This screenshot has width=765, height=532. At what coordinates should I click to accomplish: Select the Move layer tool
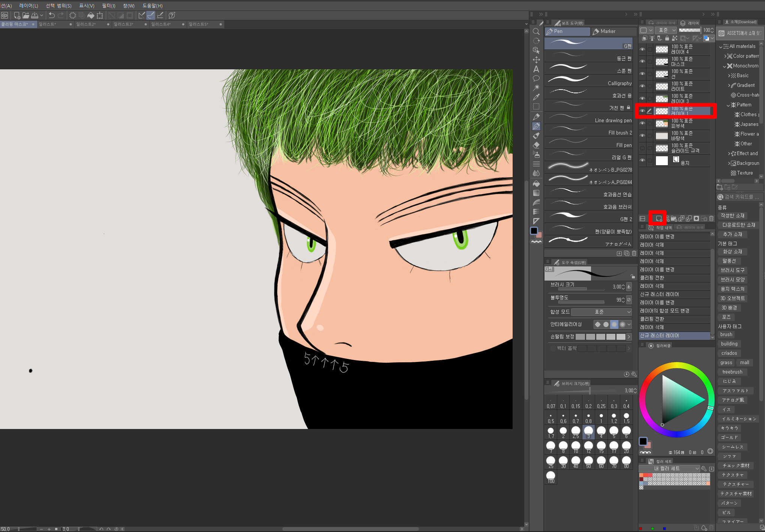tap(536, 60)
